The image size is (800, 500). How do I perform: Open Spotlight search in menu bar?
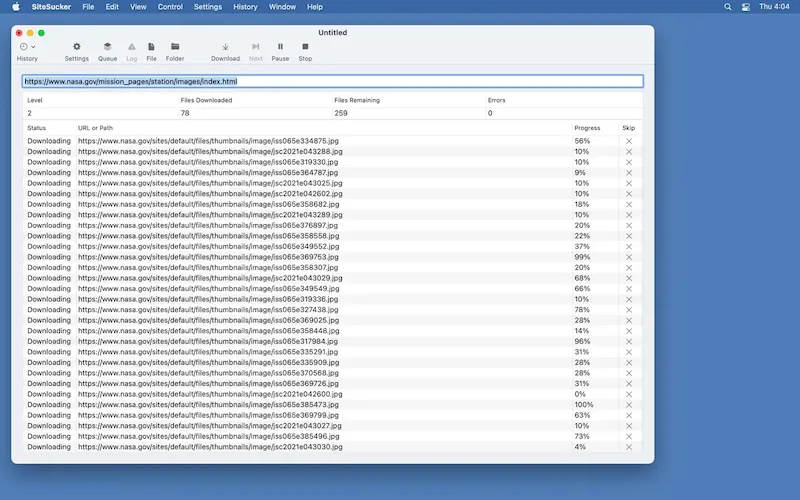tap(728, 7)
